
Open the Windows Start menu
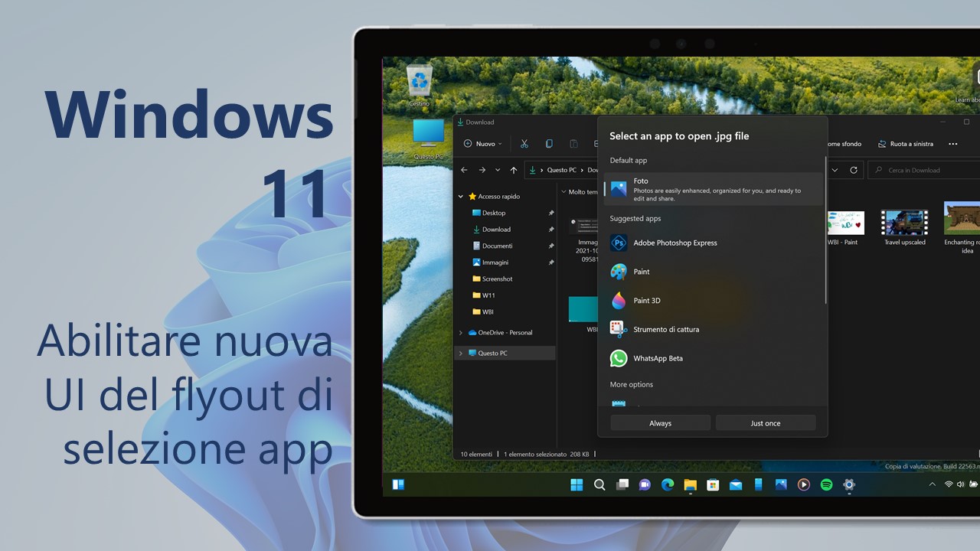coord(577,484)
